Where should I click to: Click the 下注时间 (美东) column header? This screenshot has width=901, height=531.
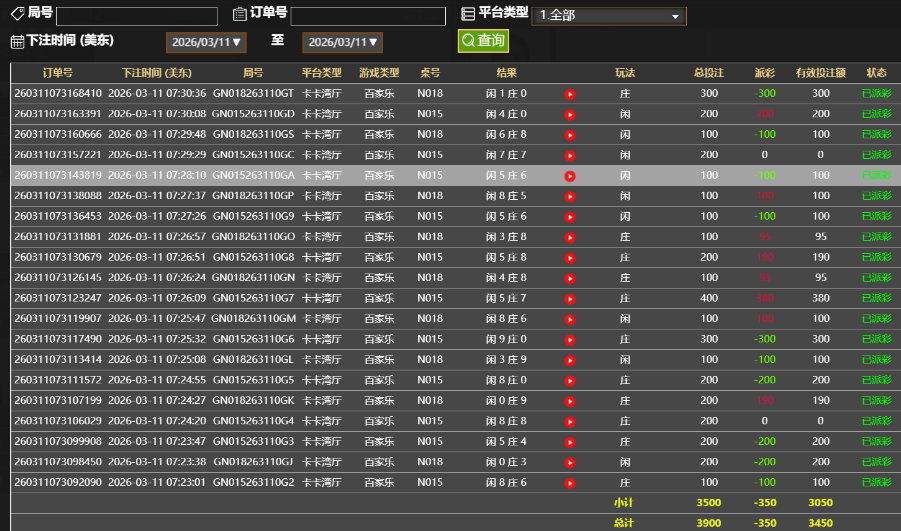point(157,73)
